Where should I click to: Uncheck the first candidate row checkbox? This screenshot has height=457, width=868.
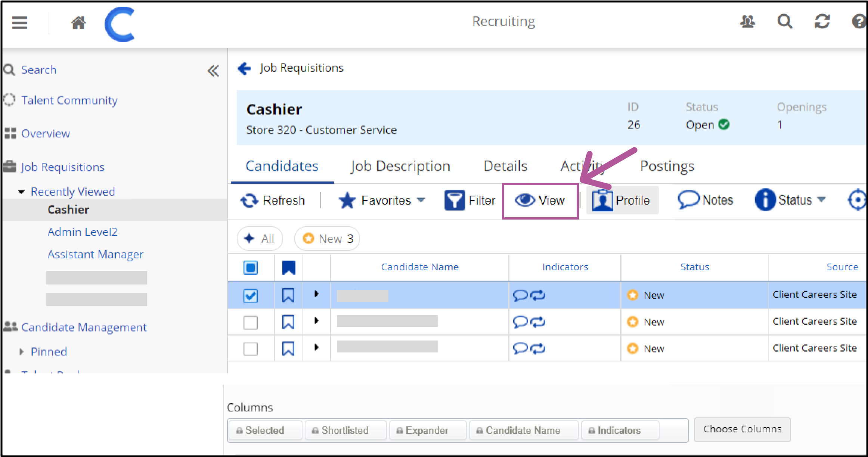[x=250, y=296]
